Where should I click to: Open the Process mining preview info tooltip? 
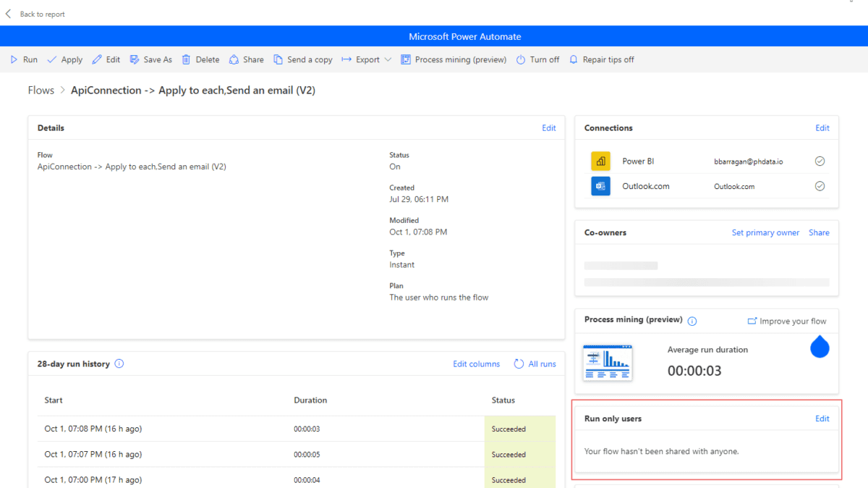coord(692,321)
